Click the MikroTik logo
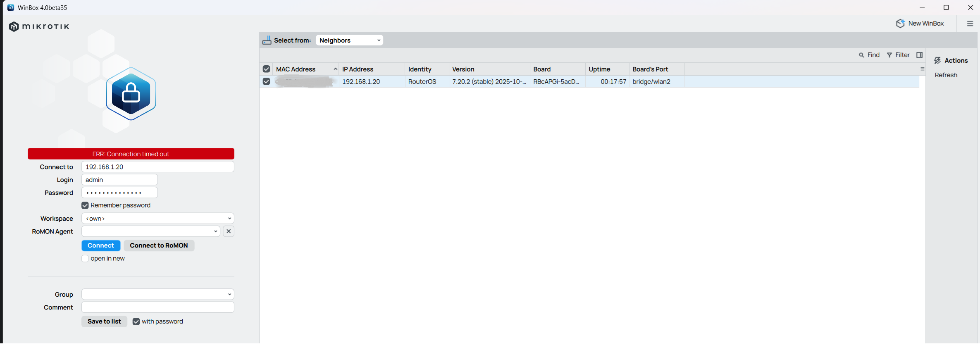The width and height of the screenshot is (980, 357). [39, 26]
